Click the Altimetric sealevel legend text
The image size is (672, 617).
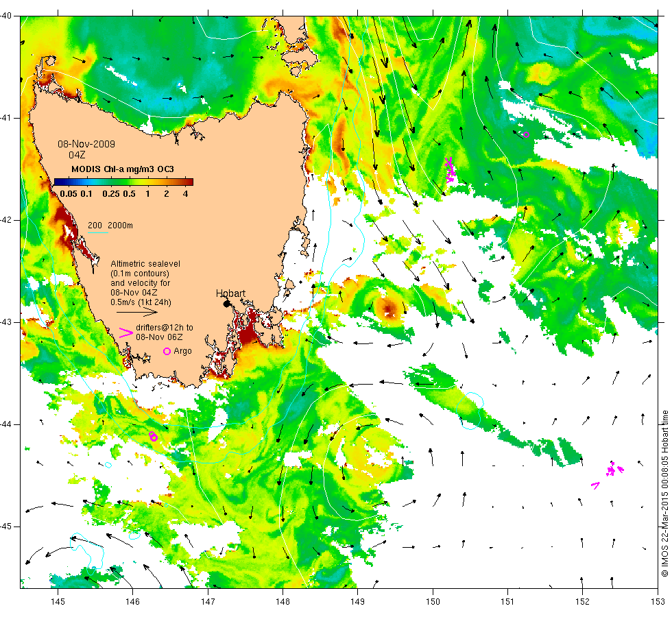(x=145, y=264)
